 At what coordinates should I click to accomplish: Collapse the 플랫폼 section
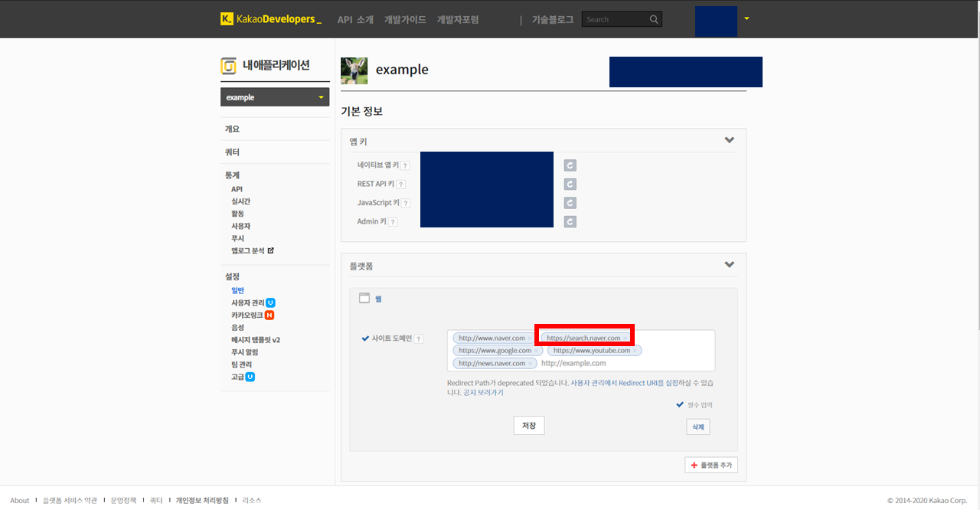(730, 265)
